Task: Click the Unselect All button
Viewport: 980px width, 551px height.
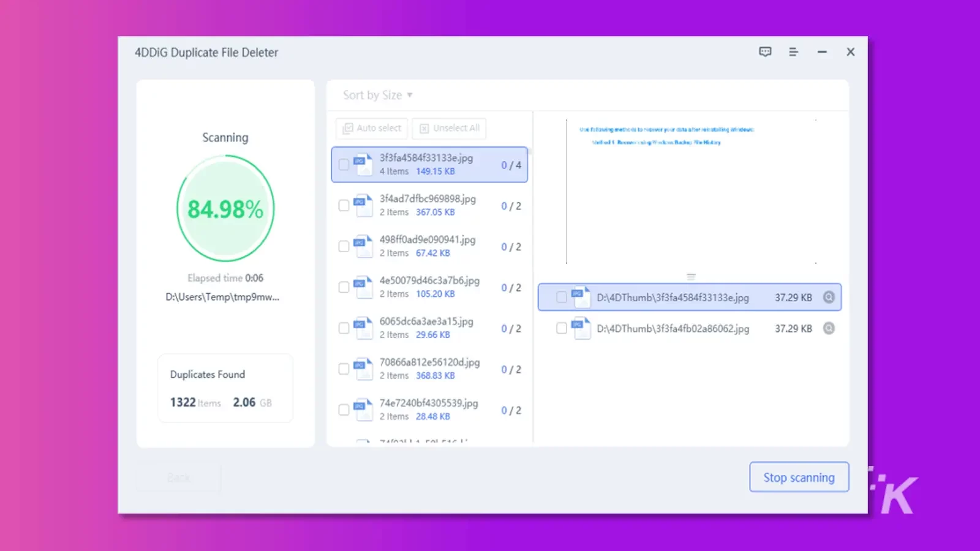Action: (450, 128)
